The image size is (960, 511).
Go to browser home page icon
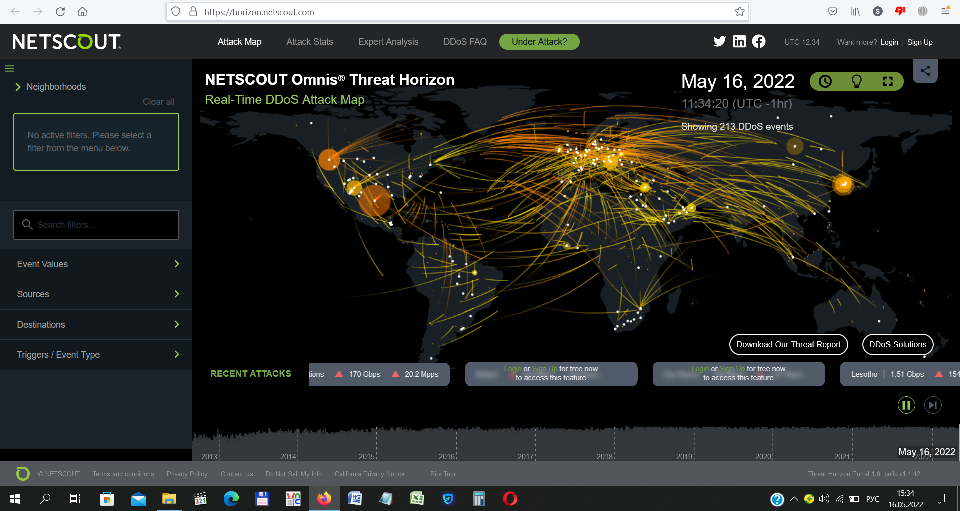coord(82,12)
